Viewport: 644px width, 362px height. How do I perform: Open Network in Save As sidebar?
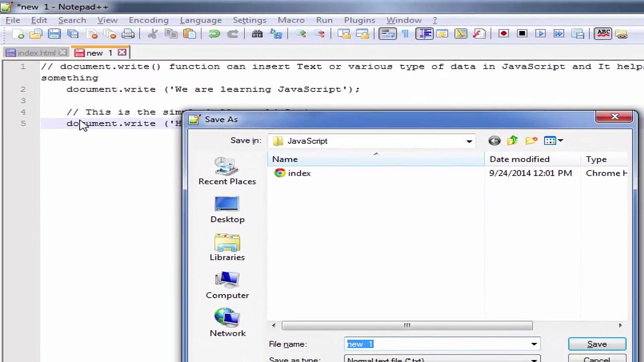point(227,323)
